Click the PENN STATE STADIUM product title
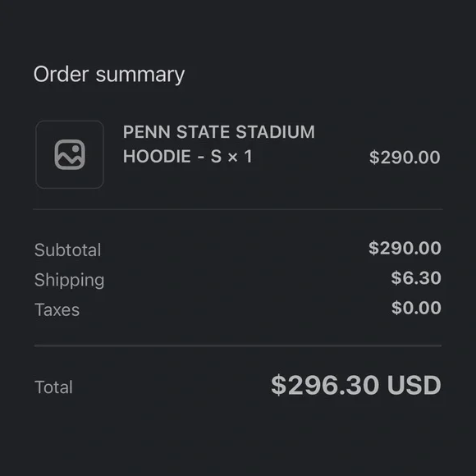 [219, 132]
